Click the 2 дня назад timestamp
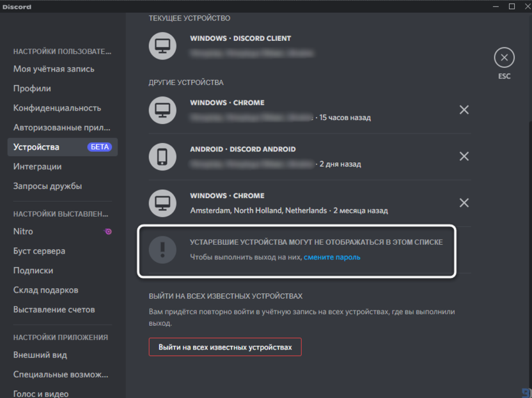Image resolution: width=532 pixels, height=398 pixels. click(x=340, y=164)
